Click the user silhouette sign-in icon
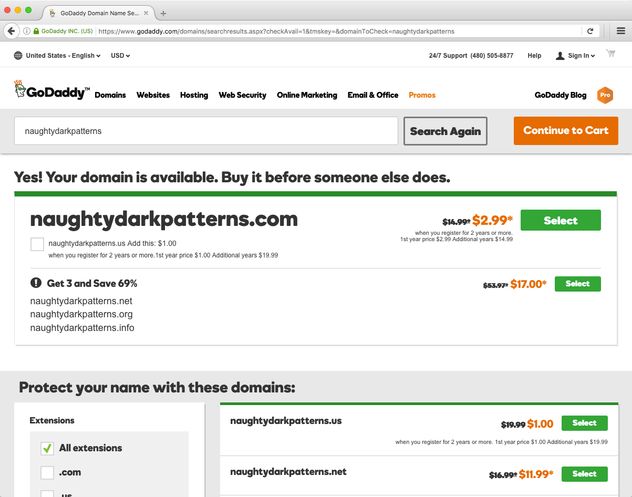 pos(560,56)
